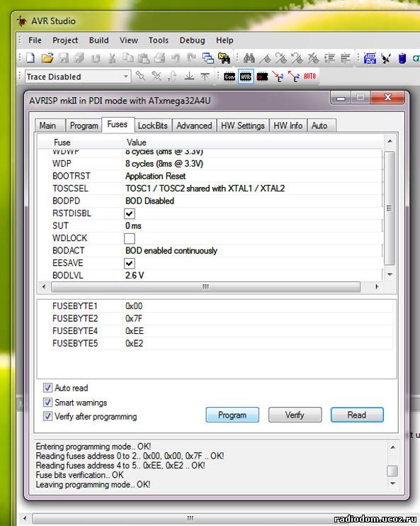Click the FUSEBYTE2 value 0x7F

[134, 318]
